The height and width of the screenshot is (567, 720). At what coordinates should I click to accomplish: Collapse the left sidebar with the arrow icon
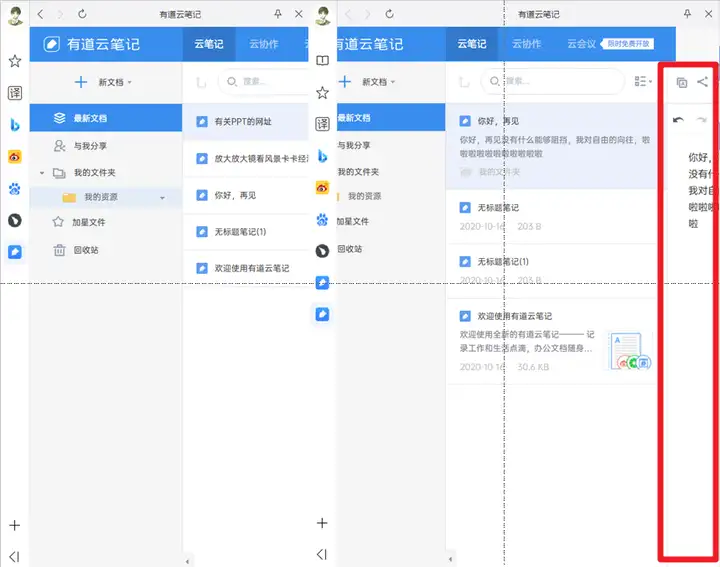click(x=15, y=557)
